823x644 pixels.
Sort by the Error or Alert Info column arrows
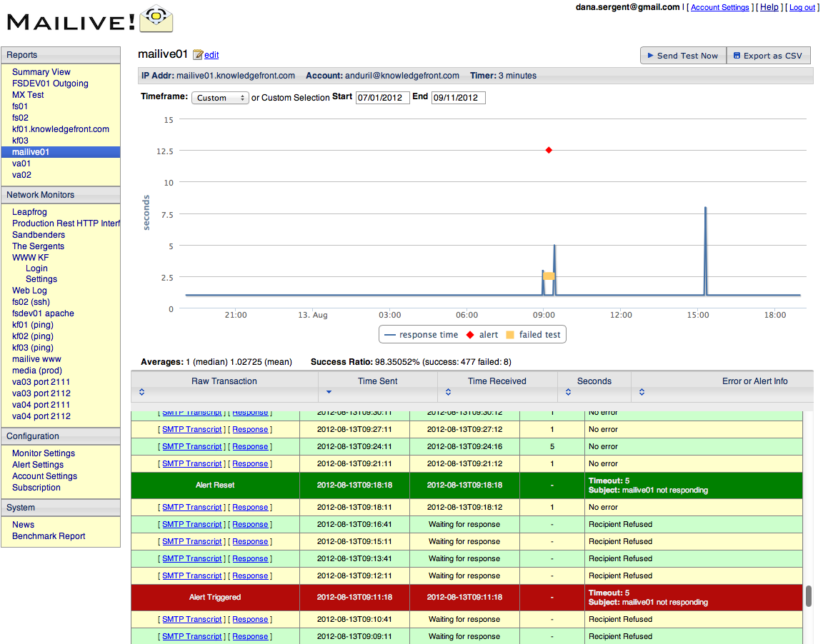[x=642, y=392]
